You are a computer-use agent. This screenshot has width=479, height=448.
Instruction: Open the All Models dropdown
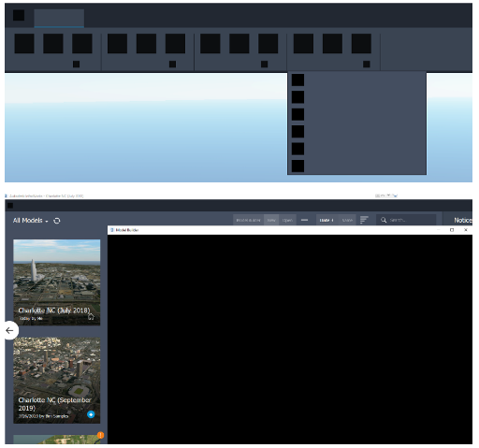point(31,221)
